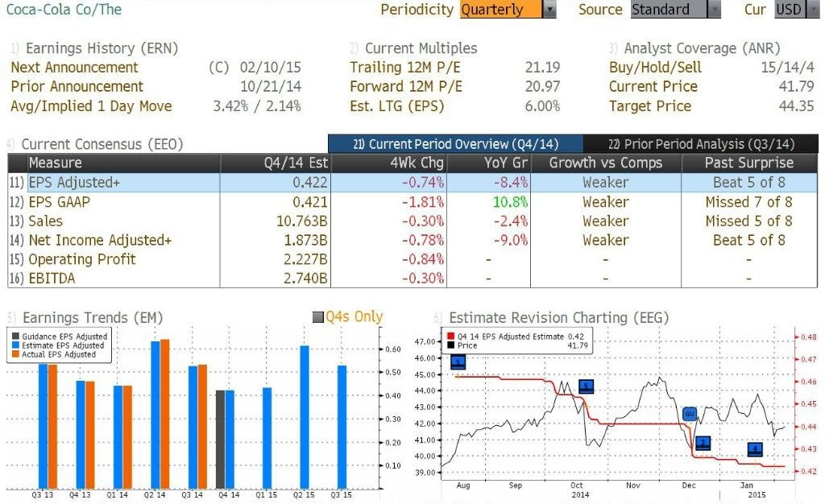Open the Periodicity Quarterly dropdown
This screenshot has width=825, height=504.
[x=508, y=10]
